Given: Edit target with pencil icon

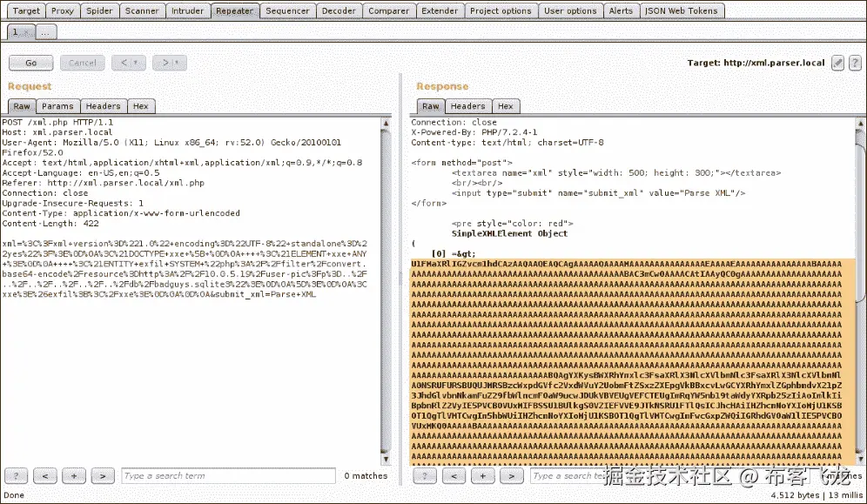Looking at the screenshot, I should tap(838, 63).
